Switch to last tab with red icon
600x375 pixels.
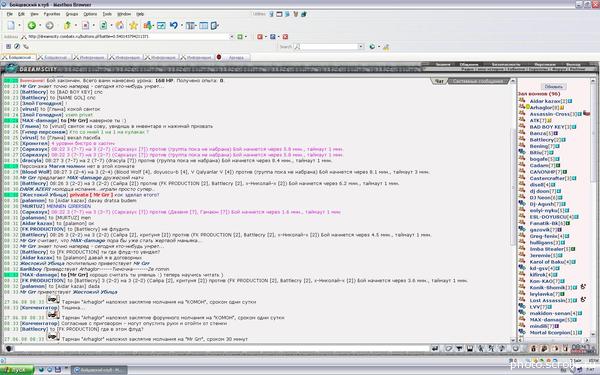tap(232, 57)
